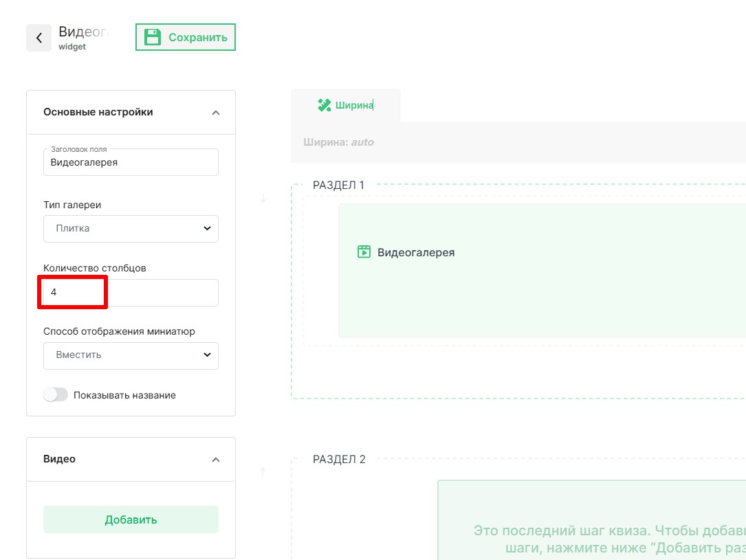Go back using the left arrow button
746x560 pixels.
39,38
